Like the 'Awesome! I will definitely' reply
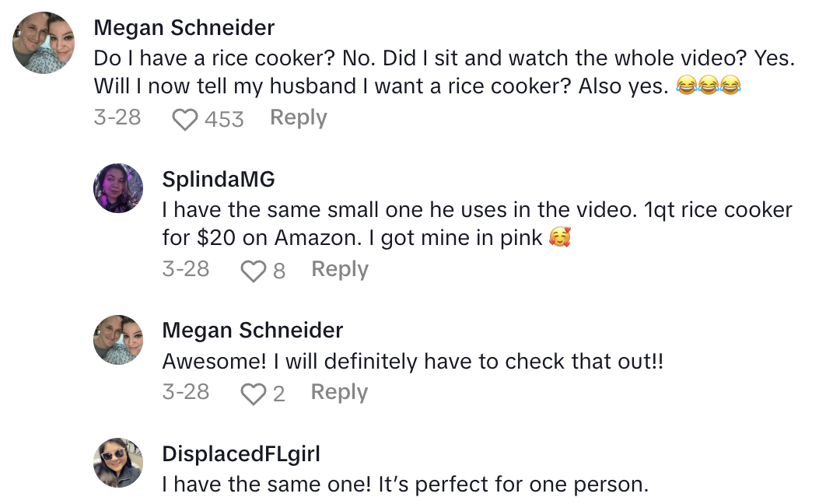This screenshot has height=504, width=826. pyautogui.click(x=254, y=394)
